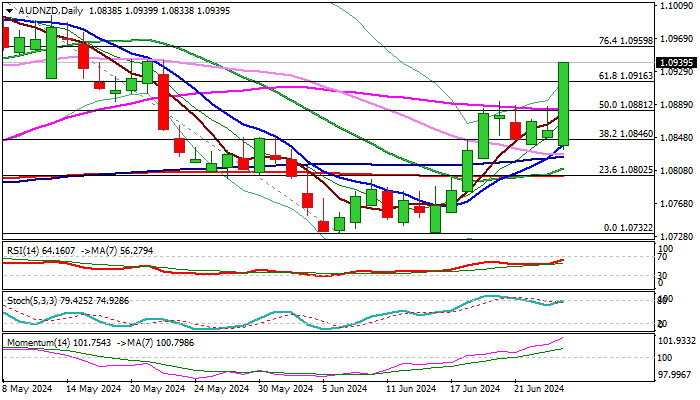Click the AUDNZD,Daily chart title
Viewport: 700px width, 400px height.
[50, 11]
